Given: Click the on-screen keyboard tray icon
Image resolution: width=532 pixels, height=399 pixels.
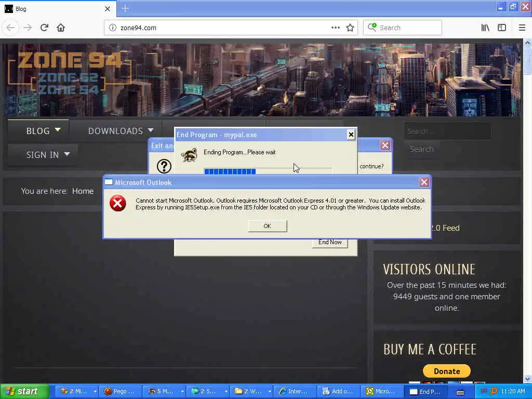Looking at the screenshot, I should (x=460, y=392).
